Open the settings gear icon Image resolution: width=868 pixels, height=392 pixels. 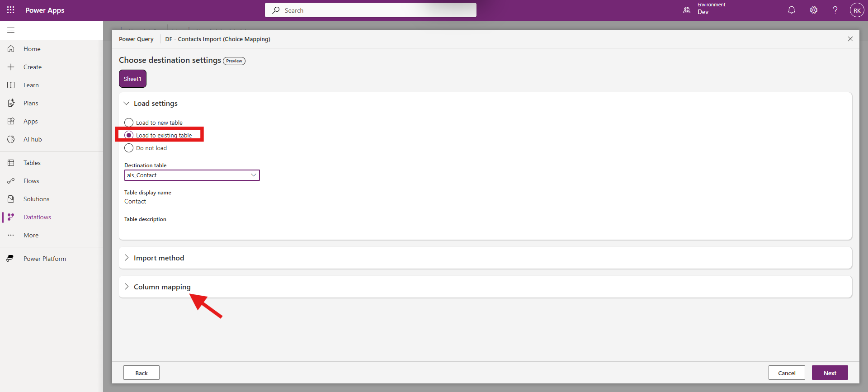pos(813,10)
